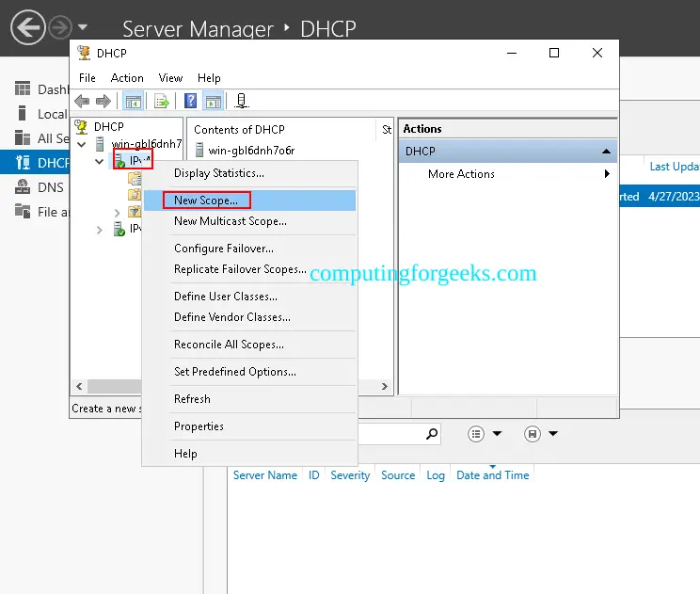Click the MMC toolbar forward arrow
The height and width of the screenshot is (594, 700).
tap(103, 101)
